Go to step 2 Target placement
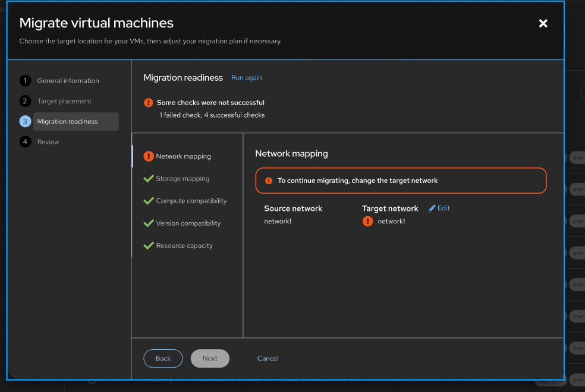 [x=64, y=101]
